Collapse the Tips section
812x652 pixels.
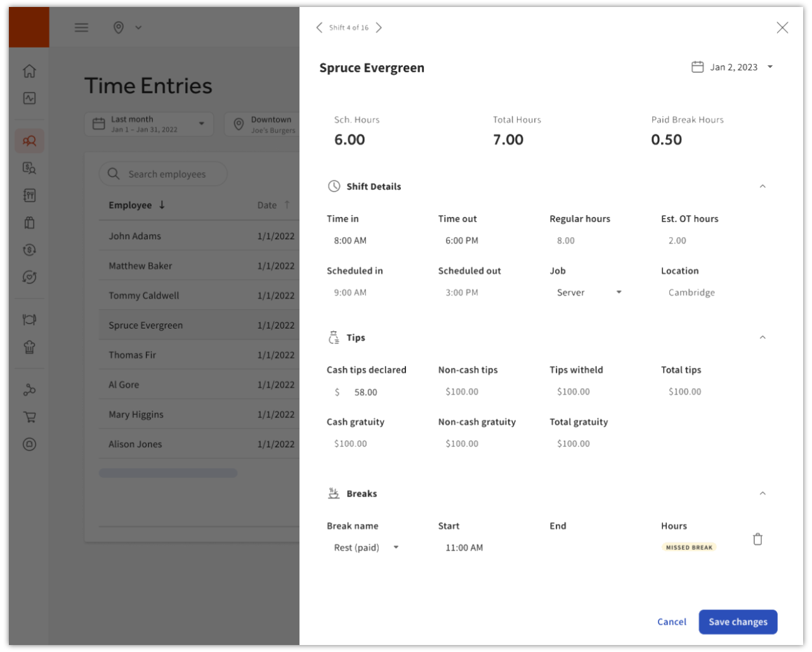tap(763, 337)
